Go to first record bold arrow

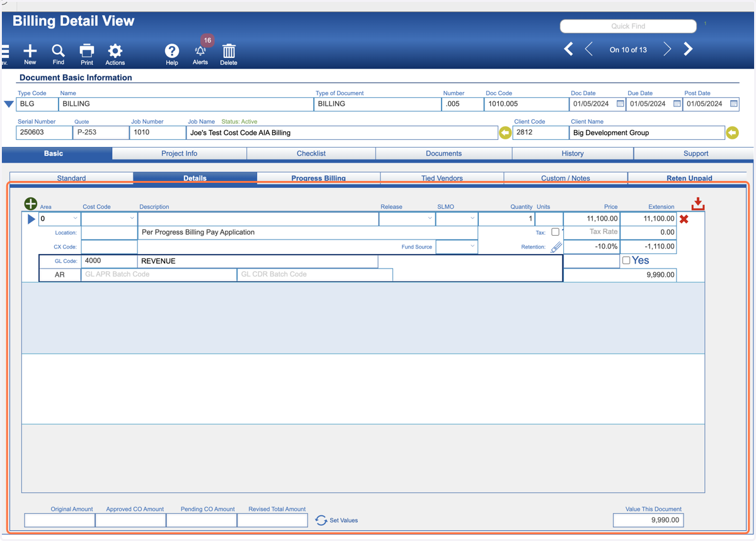click(x=568, y=49)
